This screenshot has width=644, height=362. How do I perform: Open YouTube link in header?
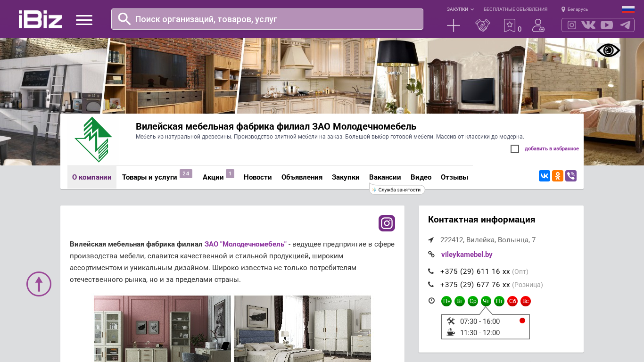tap(607, 25)
